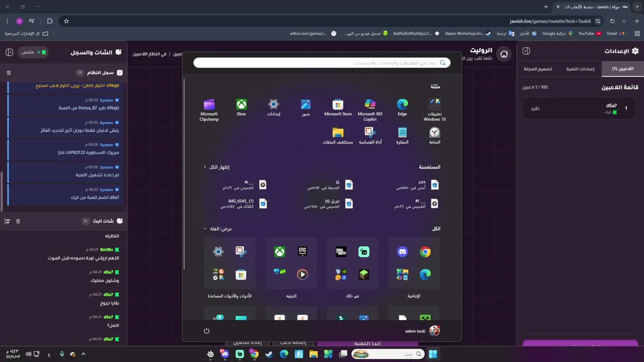Show all recommended with إظهار الكل
The image size is (644, 362).
(x=216, y=167)
